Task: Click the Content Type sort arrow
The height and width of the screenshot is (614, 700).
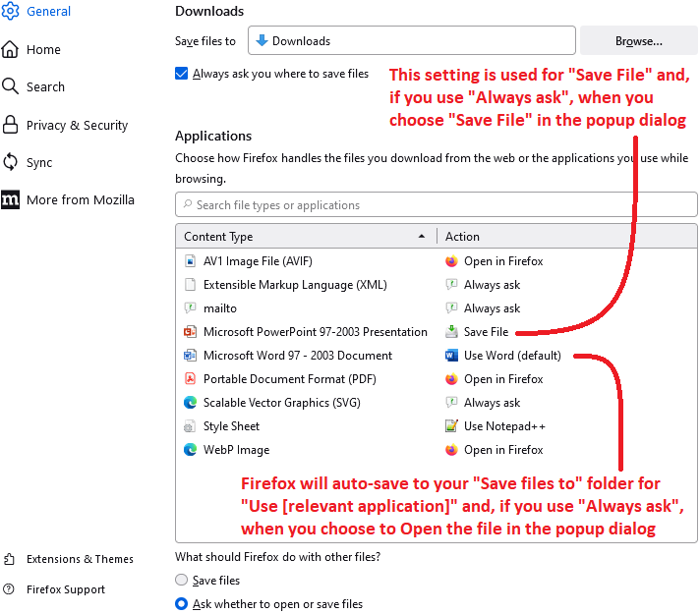Action: [x=422, y=236]
